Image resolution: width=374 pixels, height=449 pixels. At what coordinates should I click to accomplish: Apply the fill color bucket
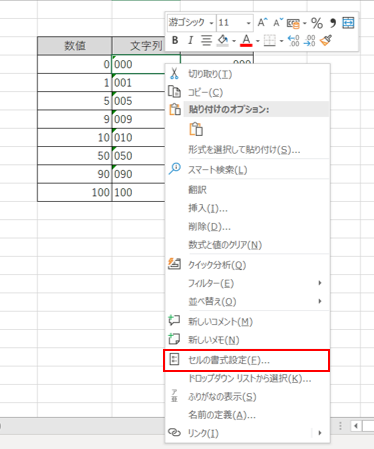pyautogui.click(x=223, y=41)
